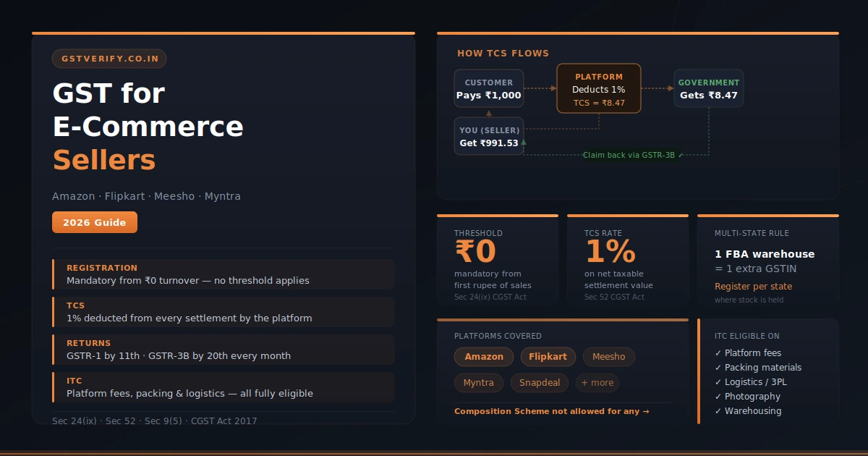This screenshot has width=868, height=456.
Task: Click the Platform Deducts 1% box
Action: pos(599,88)
